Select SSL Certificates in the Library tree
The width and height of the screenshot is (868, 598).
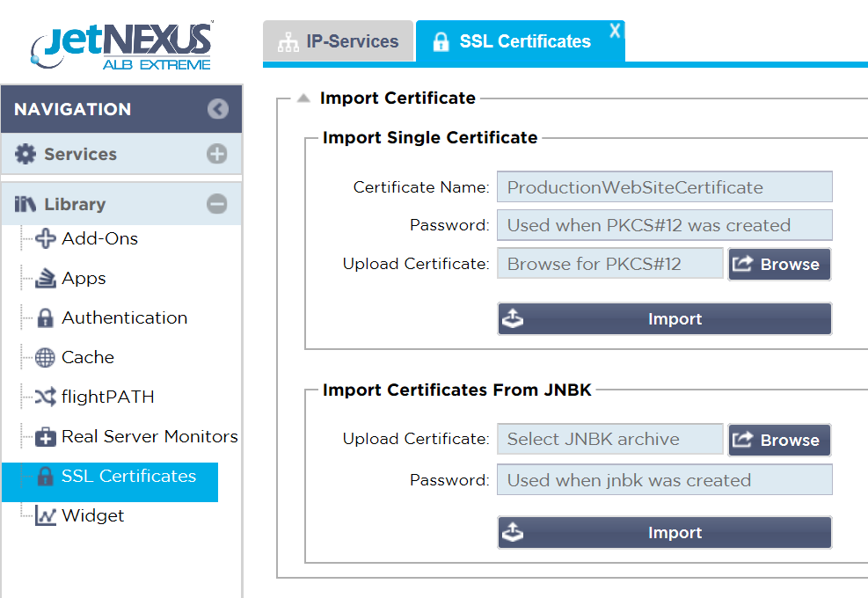(x=128, y=477)
